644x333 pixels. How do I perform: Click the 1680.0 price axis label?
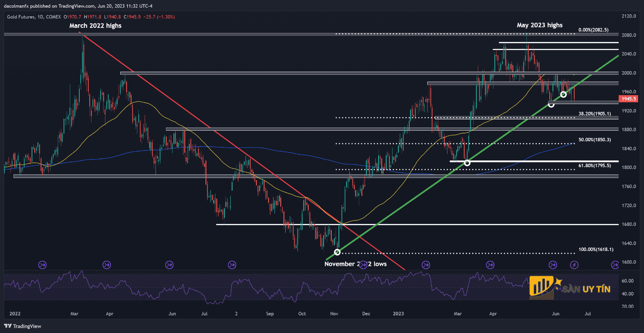tap(628, 224)
